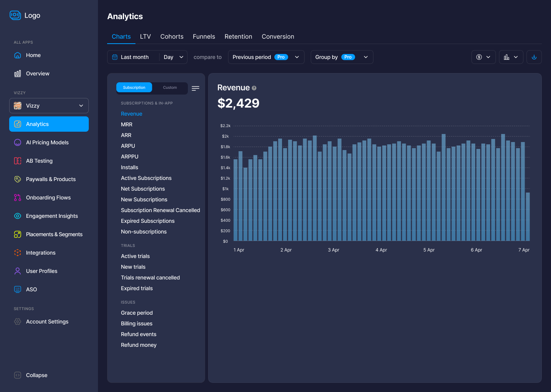Screen dimensions: 551x392
Task: Open the Retention tab
Action: (x=238, y=37)
